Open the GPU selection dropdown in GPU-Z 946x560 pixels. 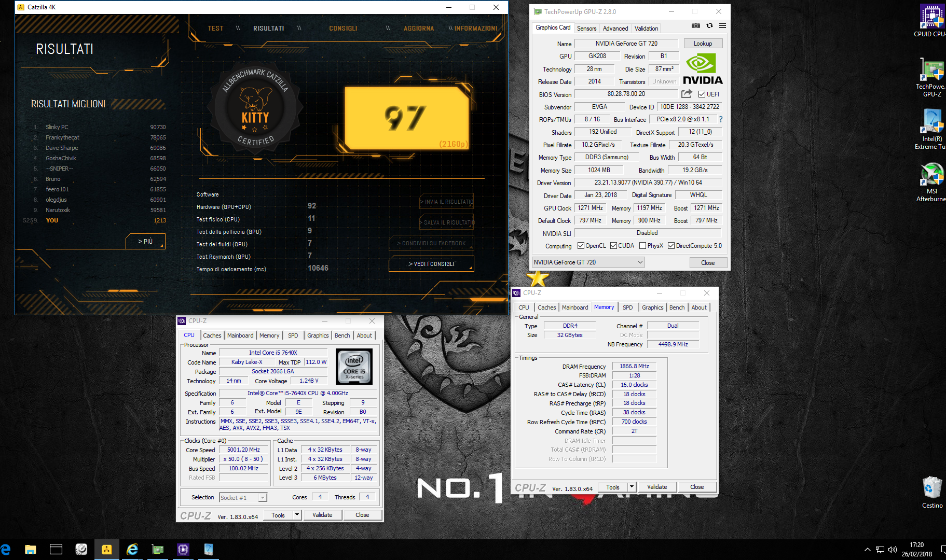[588, 262]
